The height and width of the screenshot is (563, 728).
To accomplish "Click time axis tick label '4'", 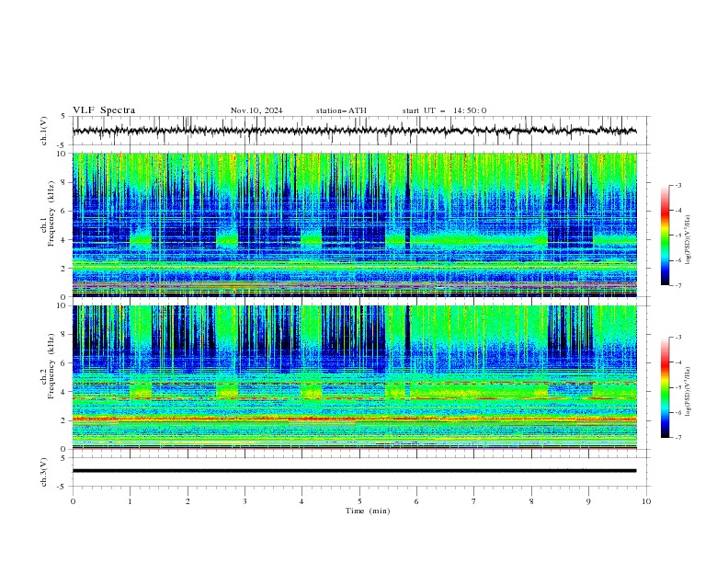I will 301,501.
